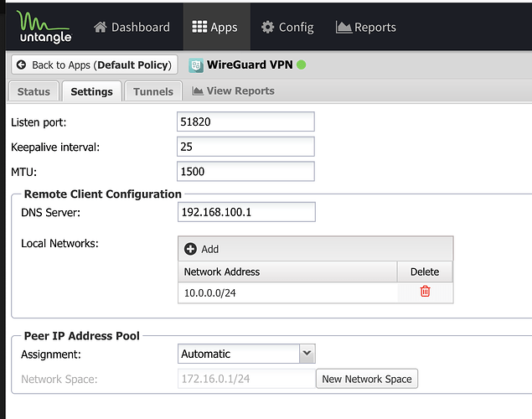The height and width of the screenshot is (419, 532).
Task: Click the back arrow icon in Back to Apps
Action: click(22, 65)
